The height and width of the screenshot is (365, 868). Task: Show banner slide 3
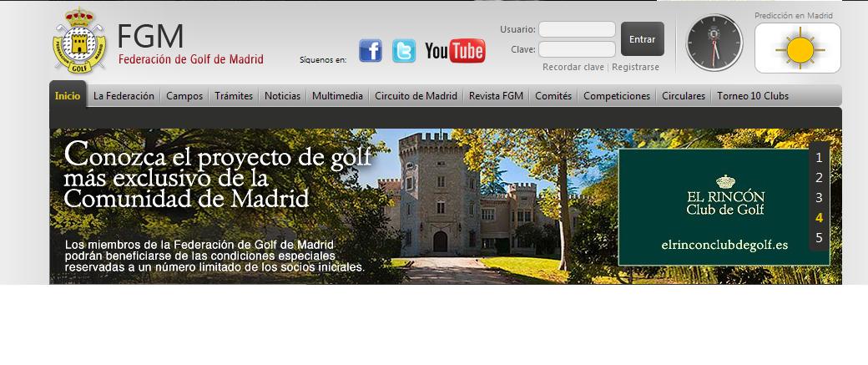[x=820, y=198]
